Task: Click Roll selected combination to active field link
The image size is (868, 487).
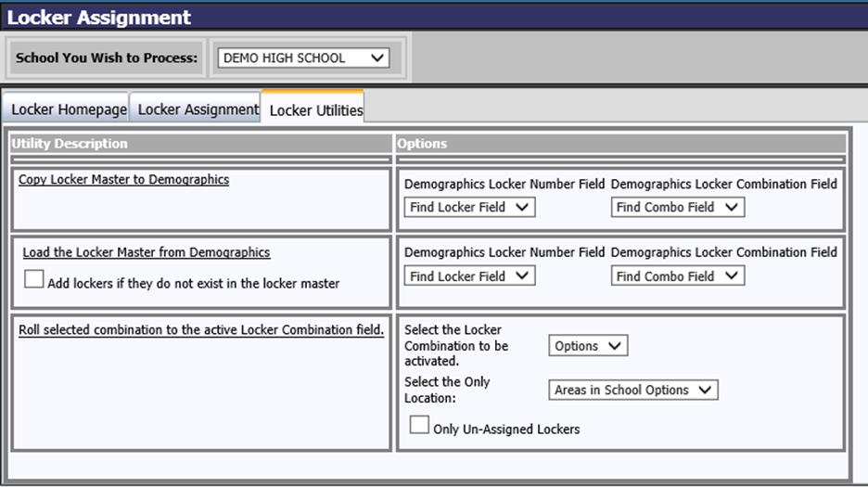Action: [x=201, y=330]
